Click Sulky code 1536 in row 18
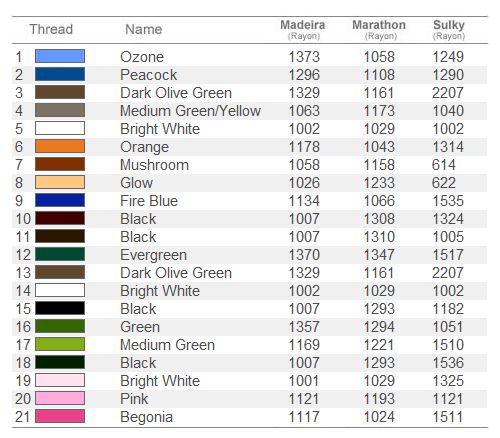The image size is (500, 438). (x=448, y=363)
